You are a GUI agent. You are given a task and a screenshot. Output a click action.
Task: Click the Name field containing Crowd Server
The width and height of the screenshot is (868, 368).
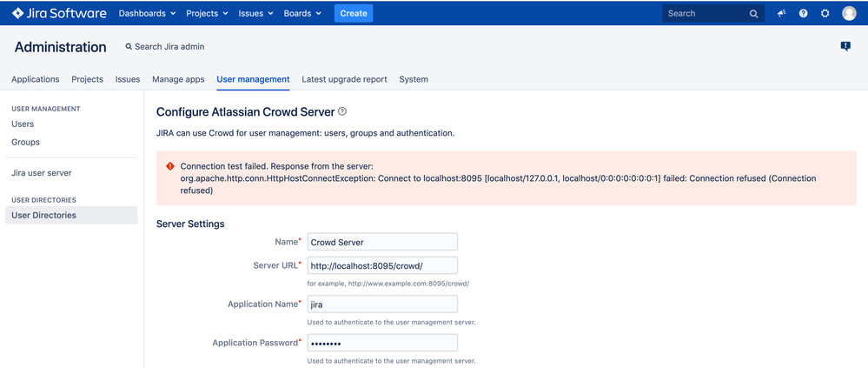(x=382, y=242)
